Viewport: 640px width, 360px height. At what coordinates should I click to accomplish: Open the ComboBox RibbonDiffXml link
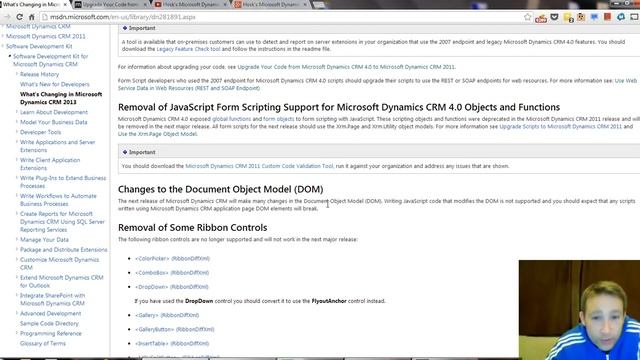[x=172, y=273]
